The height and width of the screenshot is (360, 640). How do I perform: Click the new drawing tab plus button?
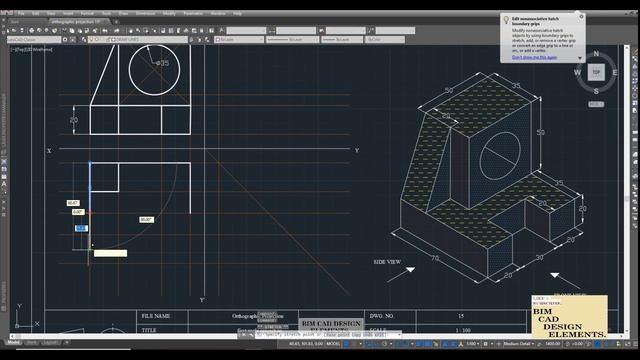[x=116, y=22]
